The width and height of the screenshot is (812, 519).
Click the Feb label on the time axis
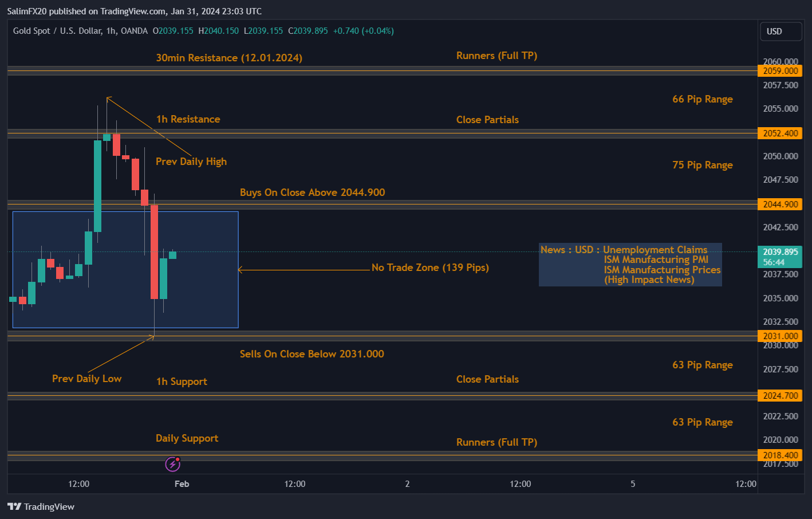(x=181, y=483)
